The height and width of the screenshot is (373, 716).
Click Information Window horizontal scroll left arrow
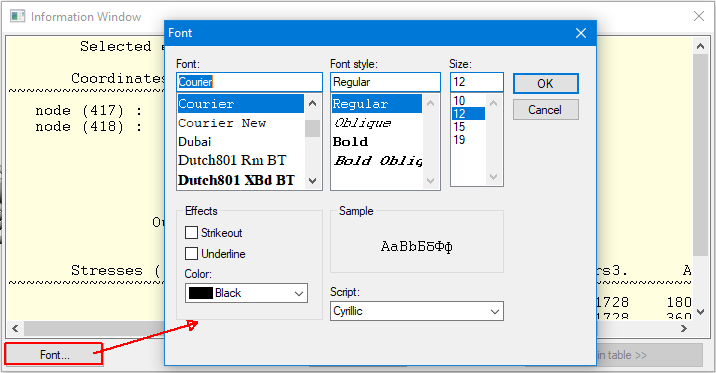pyautogui.click(x=15, y=328)
